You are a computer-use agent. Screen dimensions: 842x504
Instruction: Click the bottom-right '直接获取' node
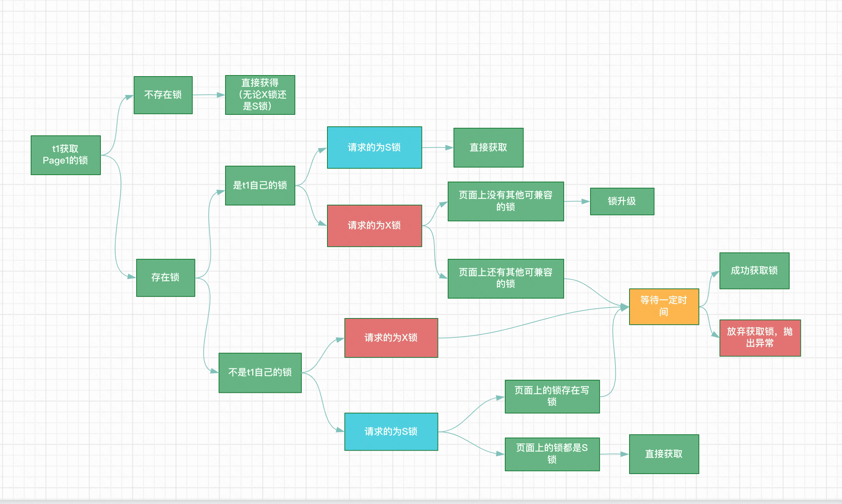[664, 454]
